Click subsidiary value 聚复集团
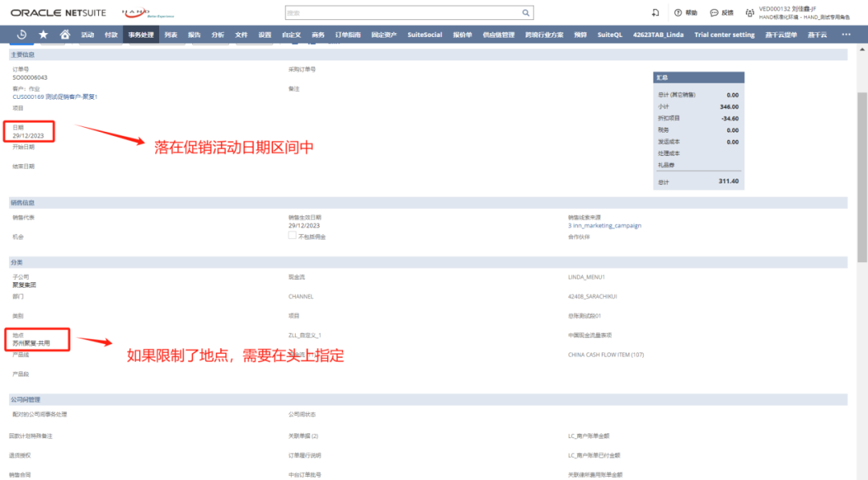Image resolution: width=868 pixels, height=480 pixels. pos(24,285)
